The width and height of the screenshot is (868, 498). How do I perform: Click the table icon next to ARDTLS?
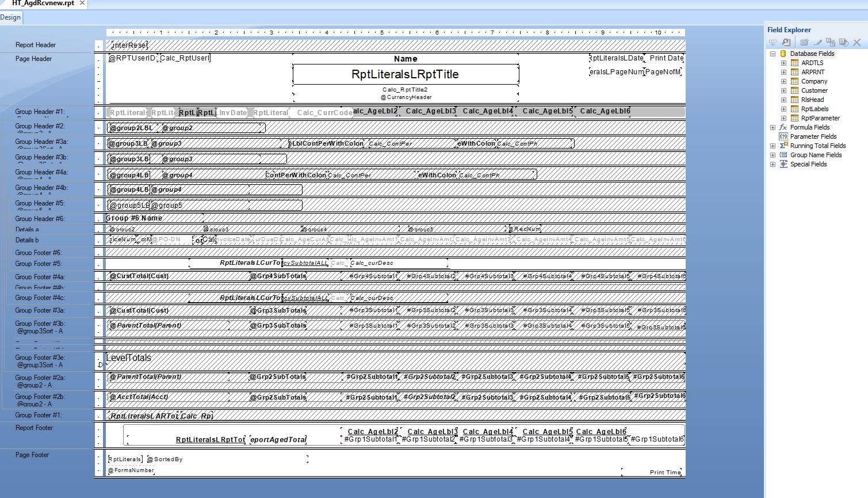coord(794,63)
